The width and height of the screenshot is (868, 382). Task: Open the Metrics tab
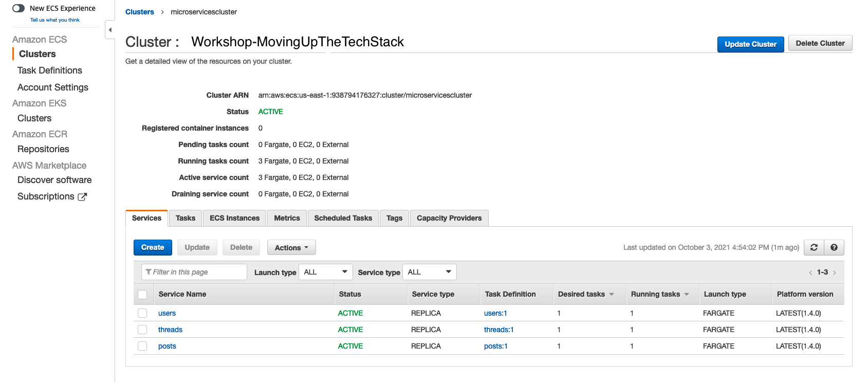tap(287, 218)
